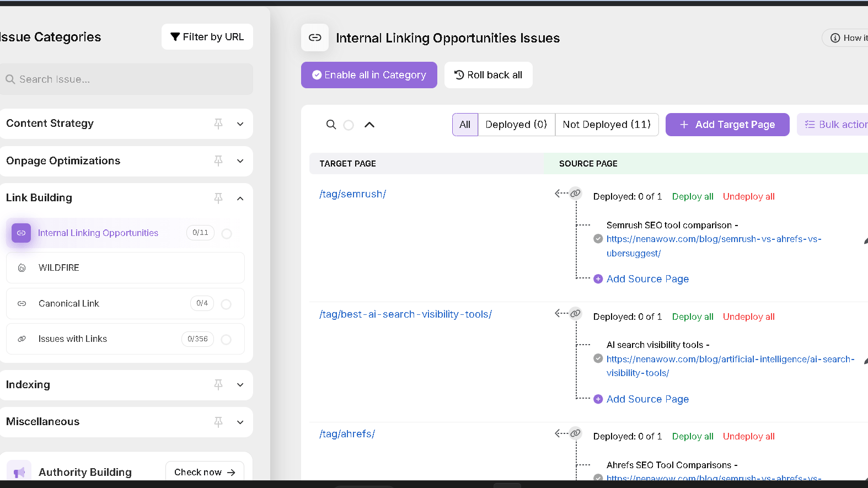Click the 0/11 count badge
868x488 pixels.
pyautogui.click(x=200, y=233)
